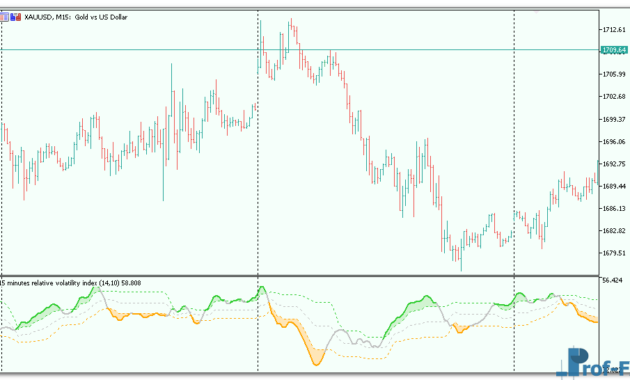This screenshot has height=380, width=630.
Task: Click the 1696.06 price scale label
Action: coord(614,141)
